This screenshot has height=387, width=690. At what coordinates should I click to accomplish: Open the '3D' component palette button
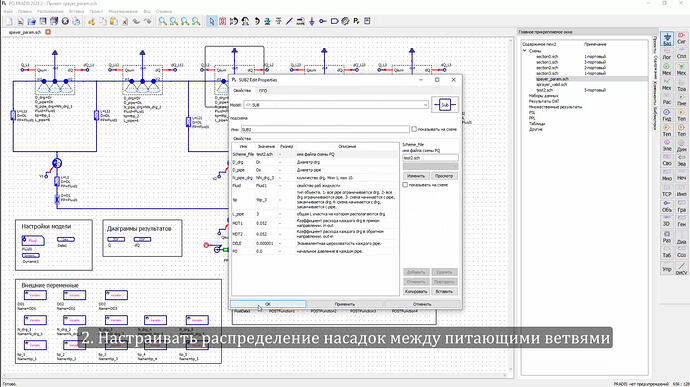click(x=667, y=221)
